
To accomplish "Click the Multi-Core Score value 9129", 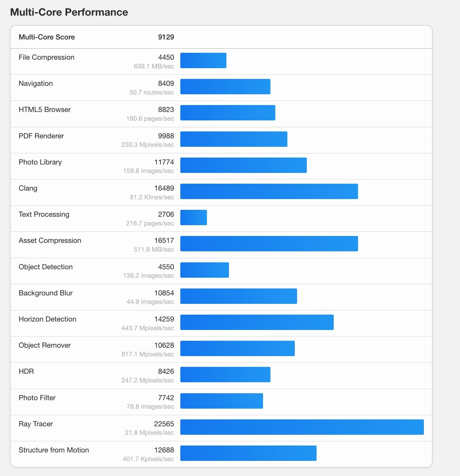I will 166,37.
